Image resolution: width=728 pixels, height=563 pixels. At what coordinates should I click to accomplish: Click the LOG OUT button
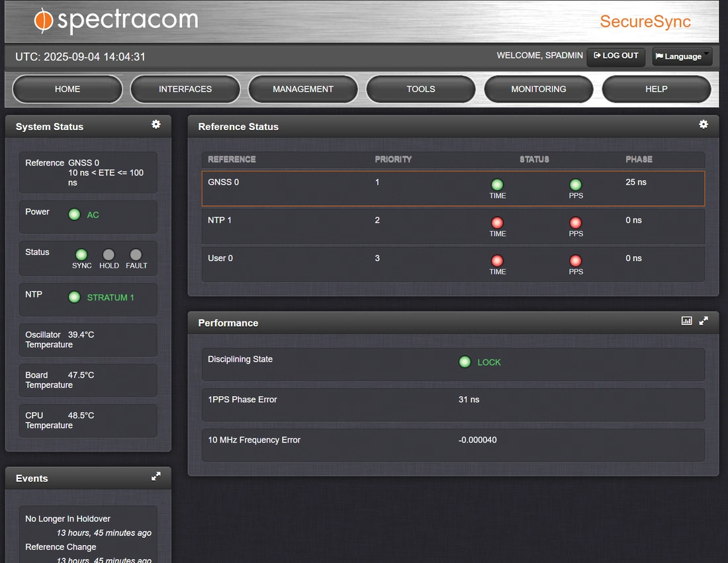click(x=615, y=56)
